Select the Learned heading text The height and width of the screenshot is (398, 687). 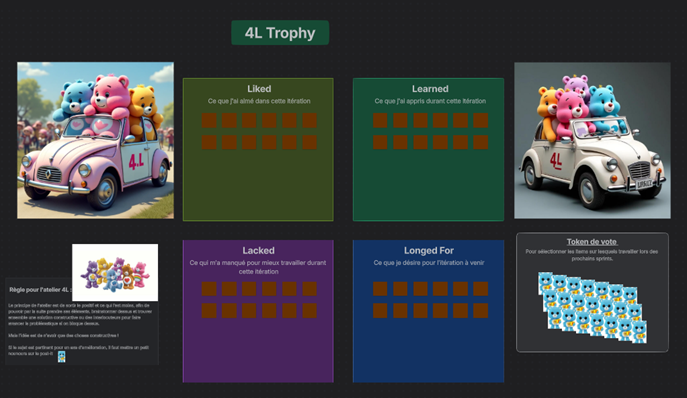430,89
